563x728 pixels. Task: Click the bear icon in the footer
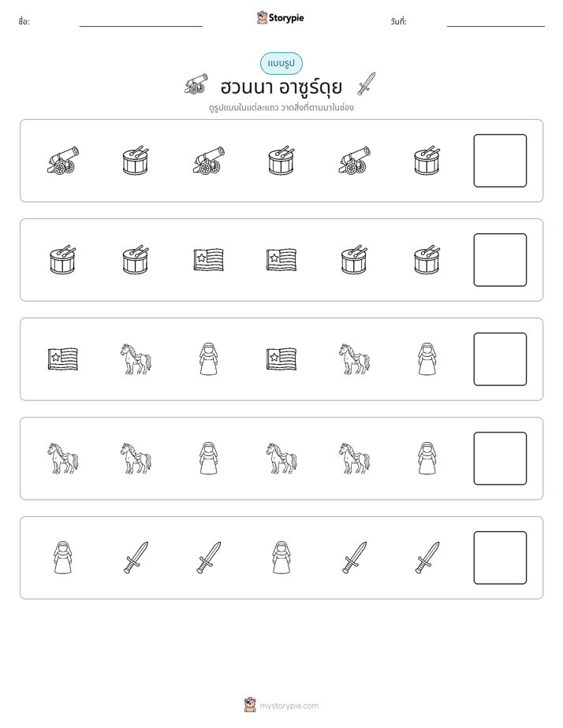point(250,705)
